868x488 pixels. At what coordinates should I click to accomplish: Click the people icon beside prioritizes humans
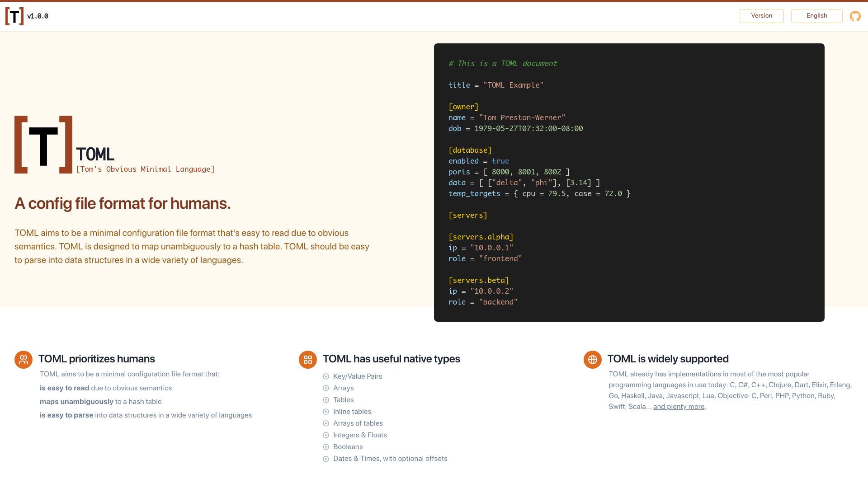24,360
